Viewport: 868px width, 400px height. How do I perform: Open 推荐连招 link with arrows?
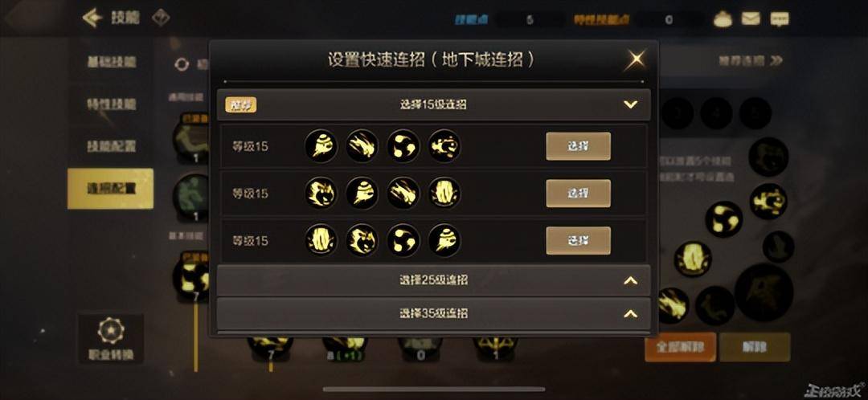[751, 61]
